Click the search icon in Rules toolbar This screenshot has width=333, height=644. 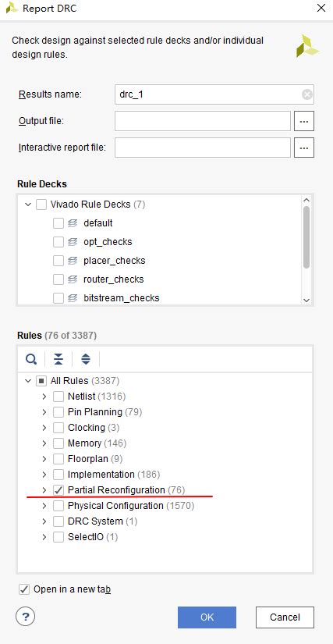point(31,359)
